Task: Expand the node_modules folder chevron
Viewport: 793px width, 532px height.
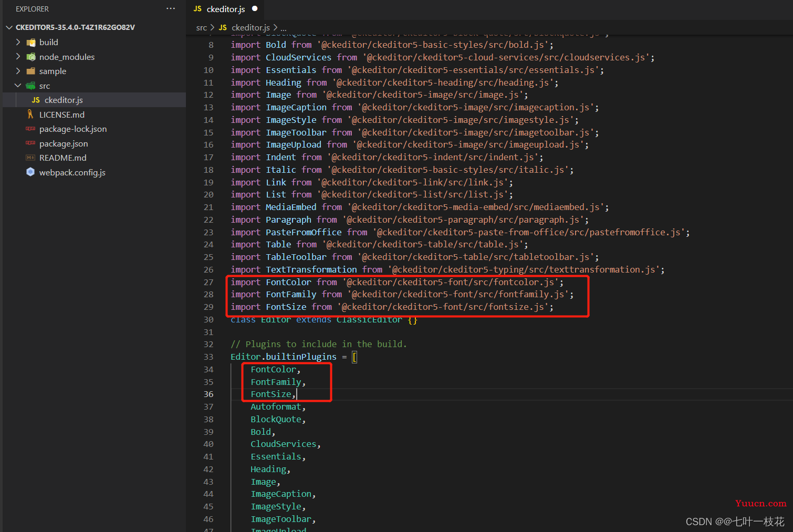Action: (x=18, y=57)
